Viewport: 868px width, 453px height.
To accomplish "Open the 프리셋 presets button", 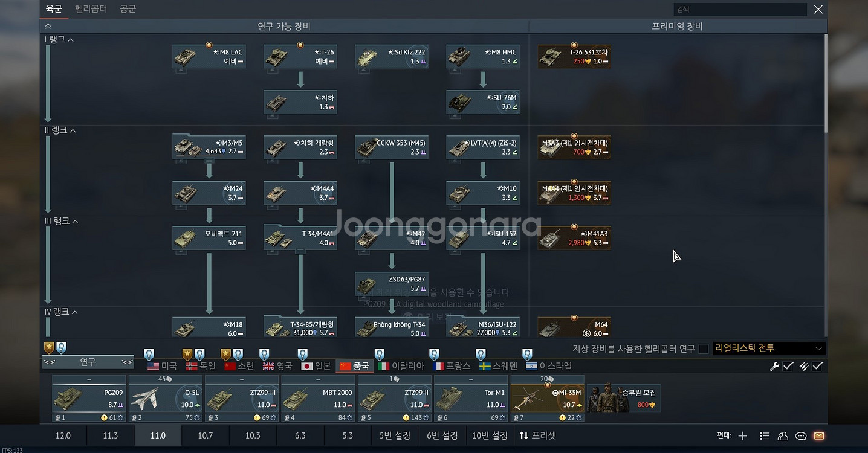I will [538, 435].
